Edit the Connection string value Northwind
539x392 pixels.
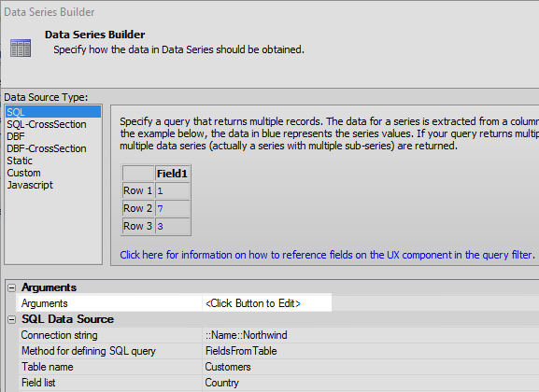pos(246,335)
